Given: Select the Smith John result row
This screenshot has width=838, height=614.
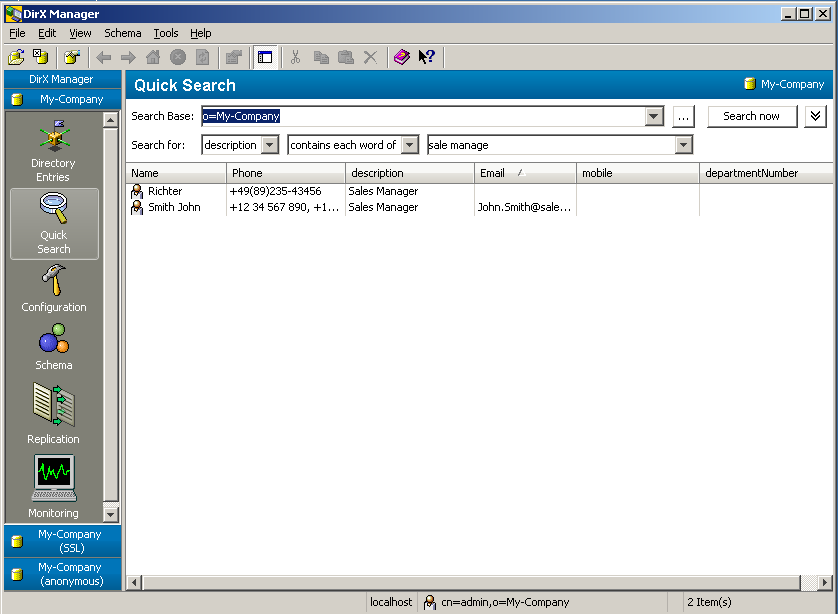Looking at the screenshot, I should [173, 208].
